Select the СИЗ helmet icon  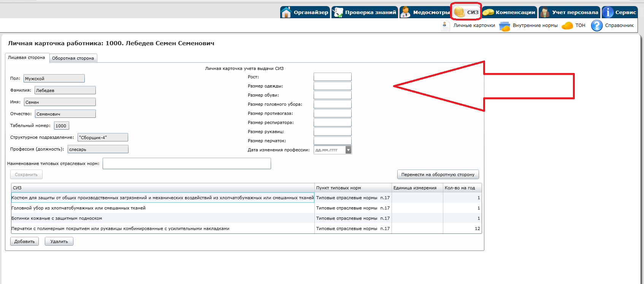coord(460,12)
